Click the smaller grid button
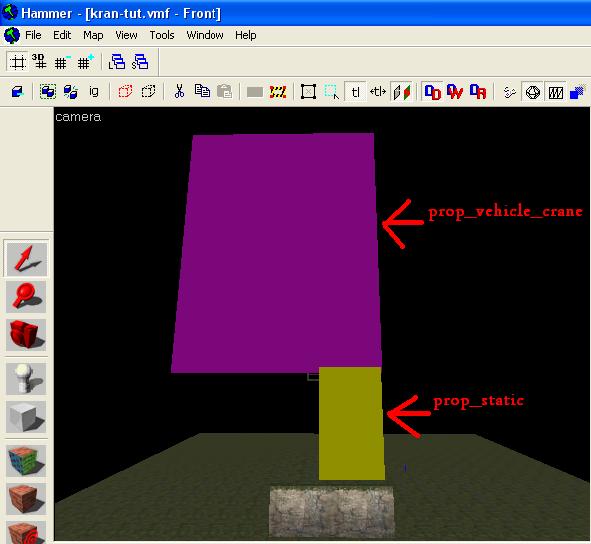Image resolution: width=591 pixels, height=544 pixels. 62,62
